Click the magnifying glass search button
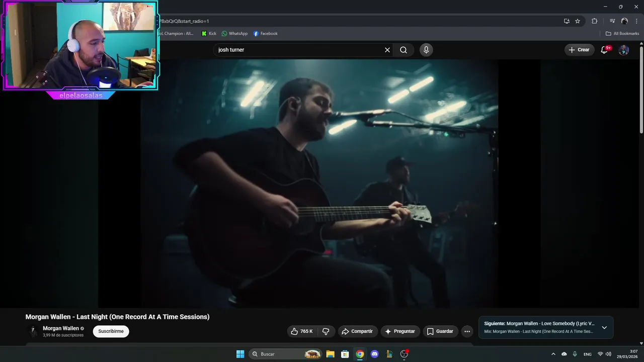 click(404, 50)
